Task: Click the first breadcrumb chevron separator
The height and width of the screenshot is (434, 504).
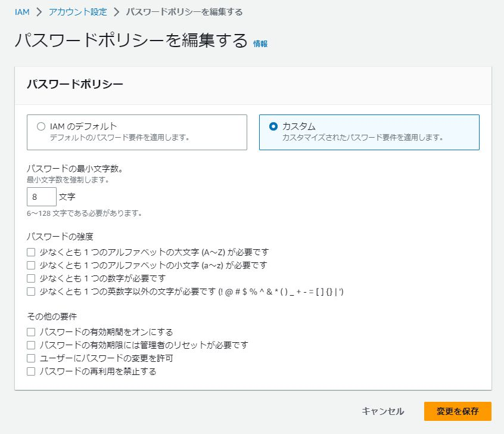Action: coord(39,13)
